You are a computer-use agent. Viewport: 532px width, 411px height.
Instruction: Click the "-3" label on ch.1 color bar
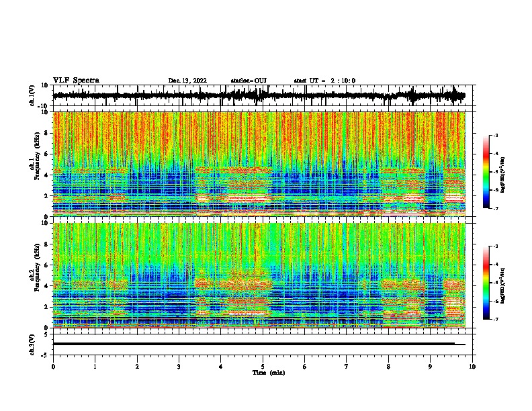click(495, 136)
